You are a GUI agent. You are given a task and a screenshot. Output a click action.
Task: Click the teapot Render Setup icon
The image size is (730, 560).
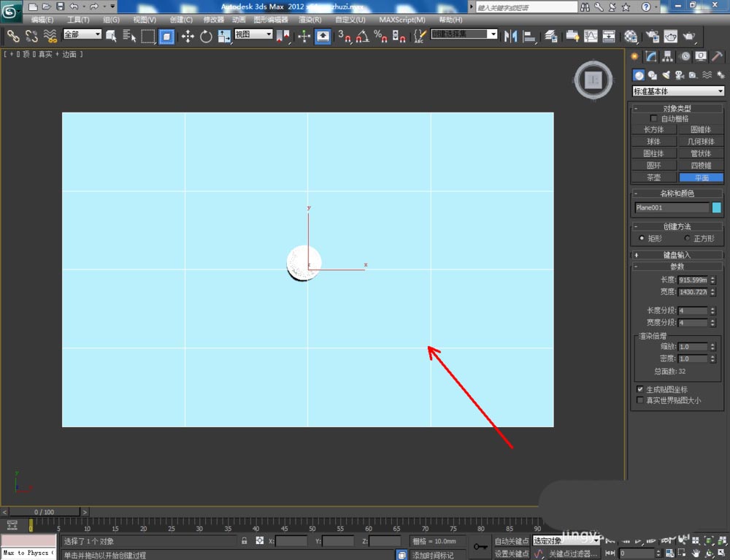click(x=652, y=36)
